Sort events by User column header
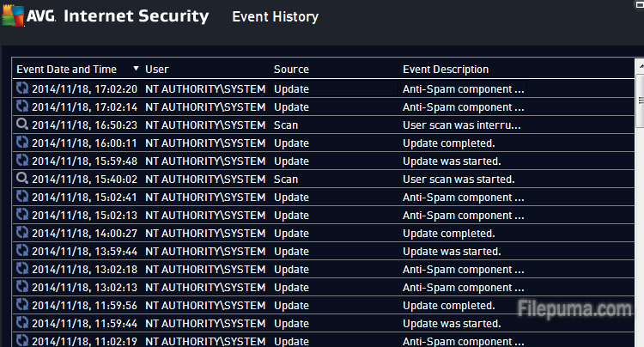Image resolution: width=644 pixels, height=347 pixels. (x=157, y=69)
